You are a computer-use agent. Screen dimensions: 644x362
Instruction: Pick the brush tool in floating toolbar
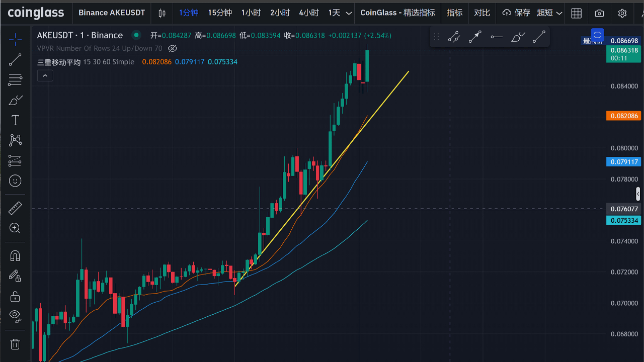[518, 37]
